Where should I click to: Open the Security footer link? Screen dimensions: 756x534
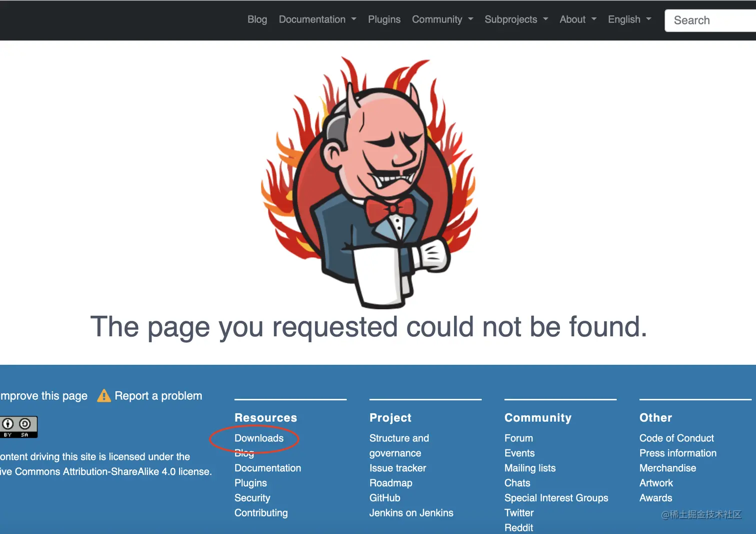(252, 498)
